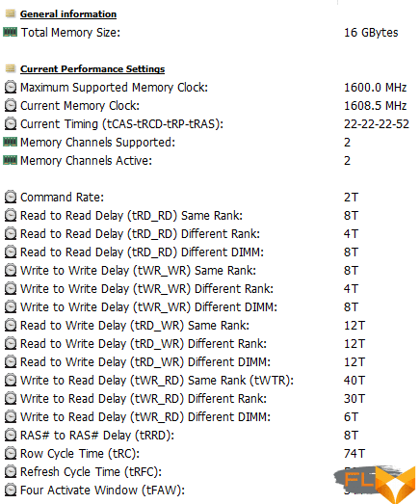Select the Current Timing (tCAS-tRCD-tRP-tRAS) row
The image size is (420, 504).
pos(207,124)
